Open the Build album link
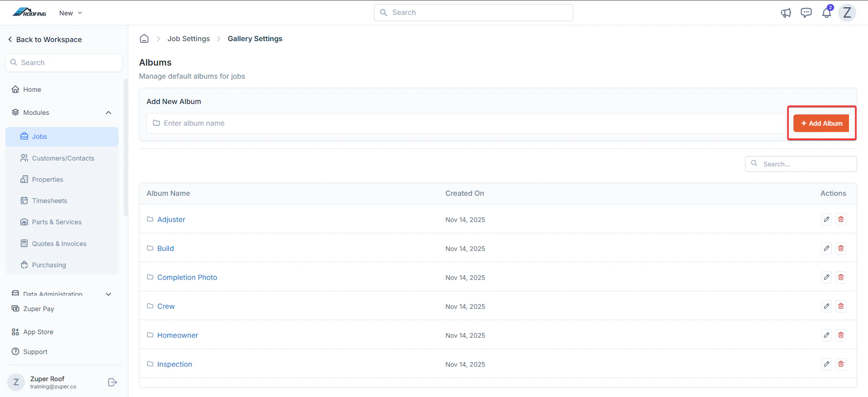The height and width of the screenshot is (397, 868). [165, 248]
